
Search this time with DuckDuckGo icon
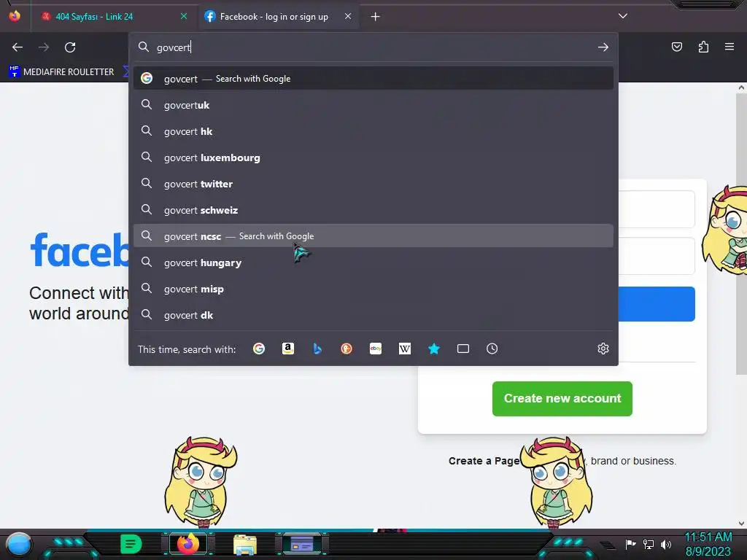pyautogui.click(x=347, y=349)
